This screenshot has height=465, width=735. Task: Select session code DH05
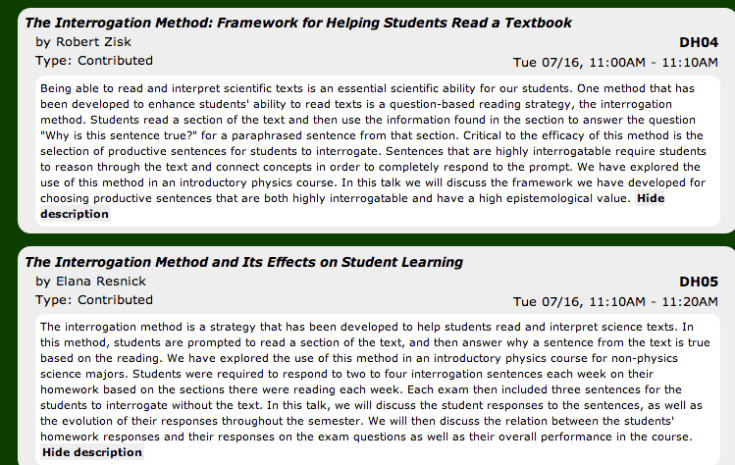(x=698, y=281)
